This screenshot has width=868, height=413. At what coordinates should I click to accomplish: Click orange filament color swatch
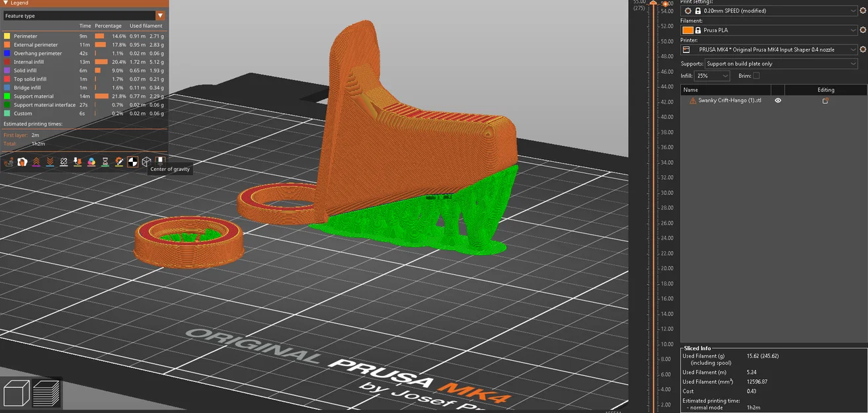click(x=688, y=30)
